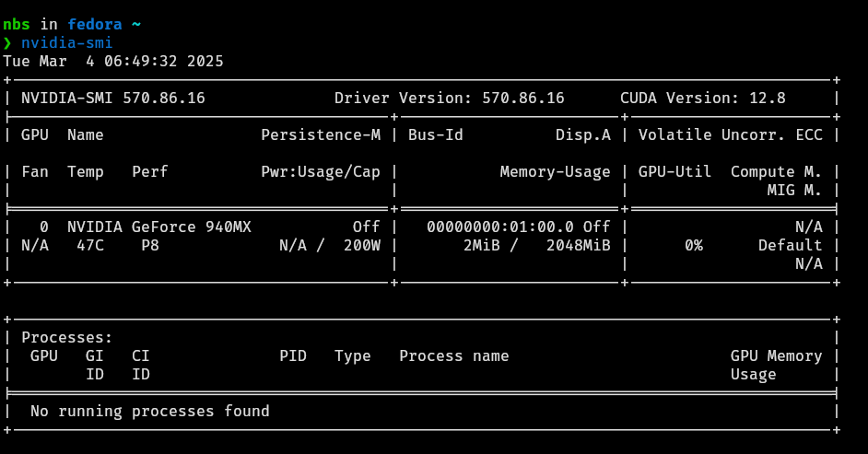The height and width of the screenshot is (454, 868).
Task: Click the typed nvidia-smi command
Action: [x=67, y=42]
